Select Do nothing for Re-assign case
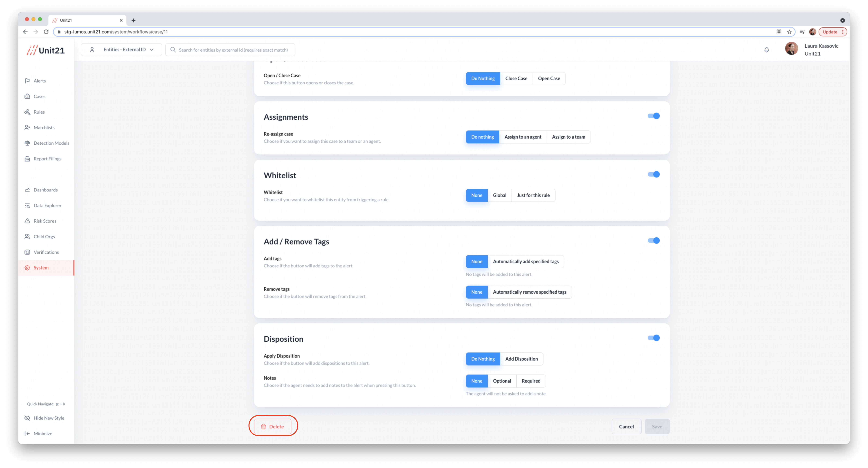The width and height of the screenshot is (868, 468). tap(482, 137)
